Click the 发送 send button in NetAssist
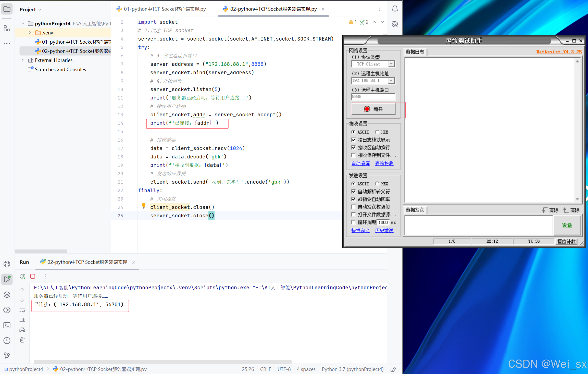588x374 pixels. point(567,225)
